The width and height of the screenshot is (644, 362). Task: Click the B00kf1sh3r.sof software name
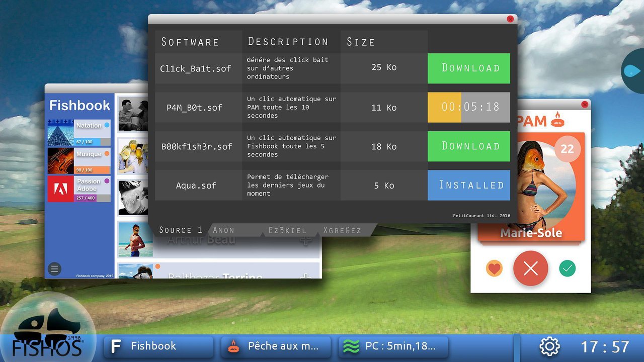197,146
